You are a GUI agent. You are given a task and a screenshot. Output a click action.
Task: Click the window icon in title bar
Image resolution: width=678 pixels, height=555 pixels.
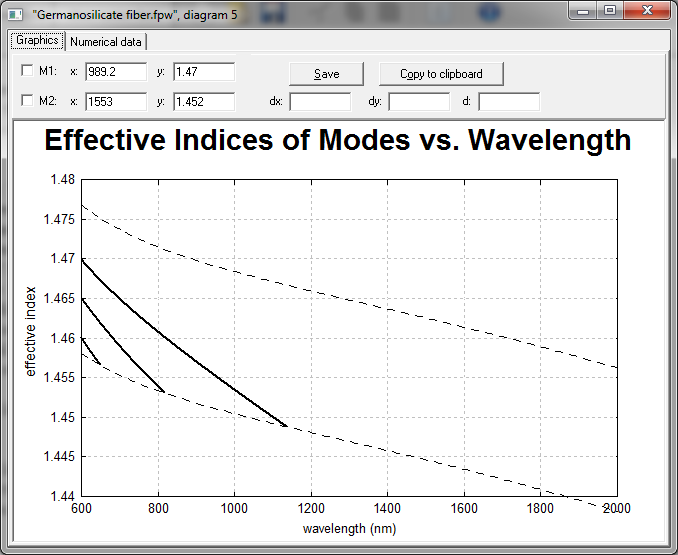(16, 15)
